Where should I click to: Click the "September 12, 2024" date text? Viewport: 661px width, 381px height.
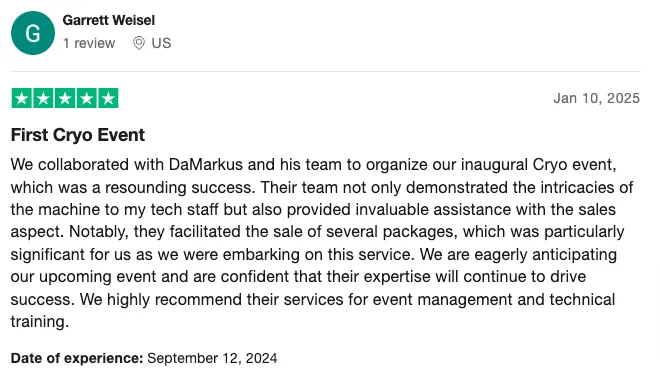(212, 358)
